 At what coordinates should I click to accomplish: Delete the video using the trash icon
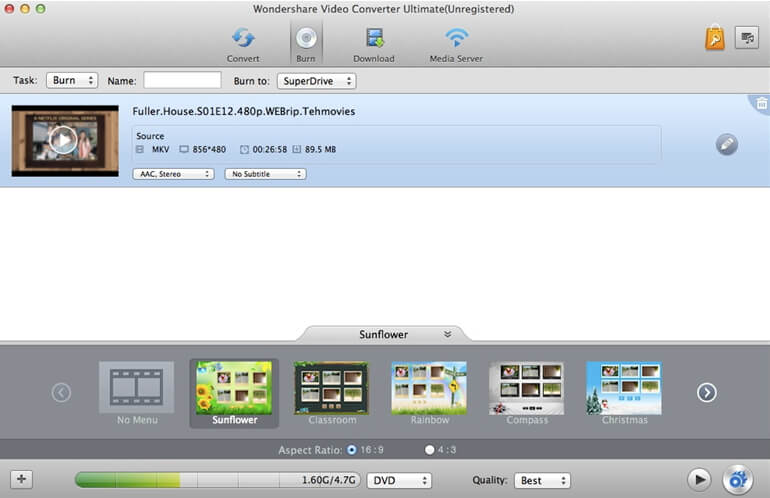762,104
